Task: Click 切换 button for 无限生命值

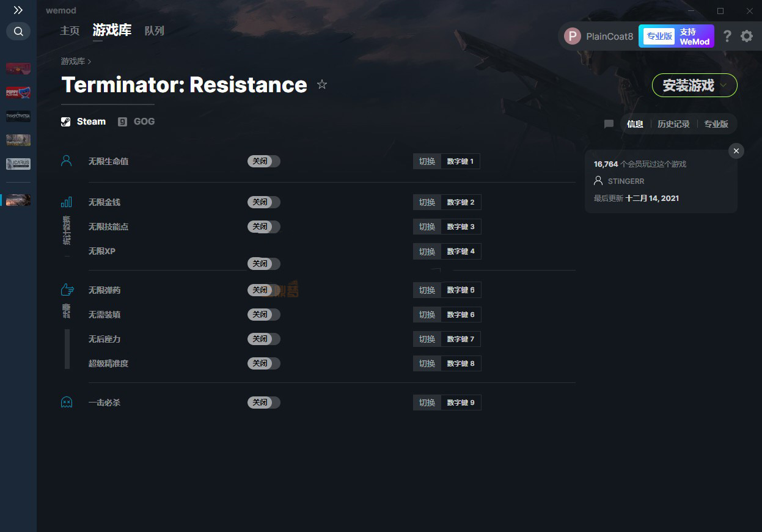Action: 427,161
